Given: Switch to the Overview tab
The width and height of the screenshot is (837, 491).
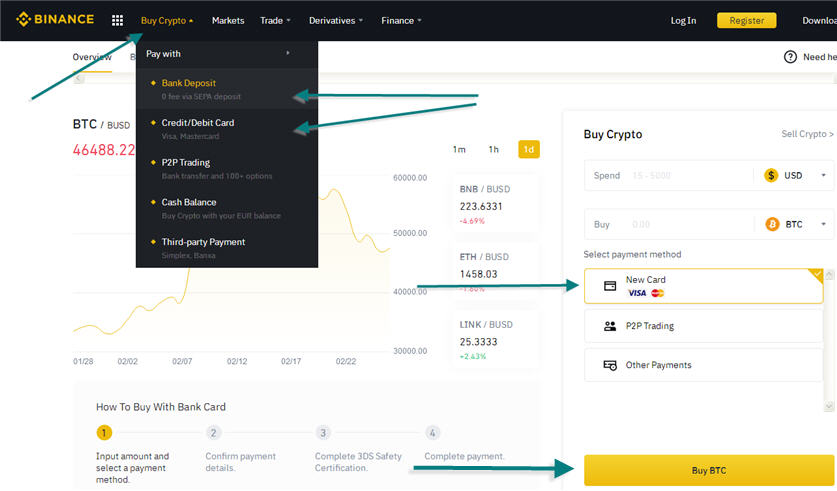Looking at the screenshot, I should pos(92,57).
